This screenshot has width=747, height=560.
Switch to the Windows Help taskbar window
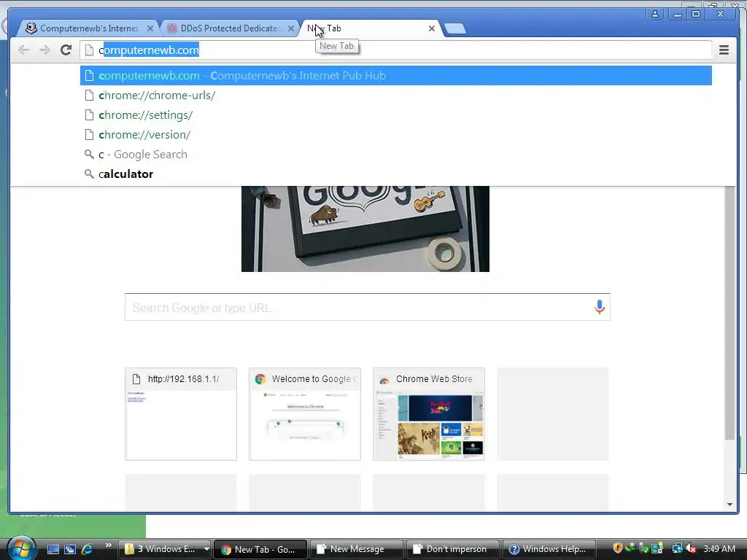549,549
